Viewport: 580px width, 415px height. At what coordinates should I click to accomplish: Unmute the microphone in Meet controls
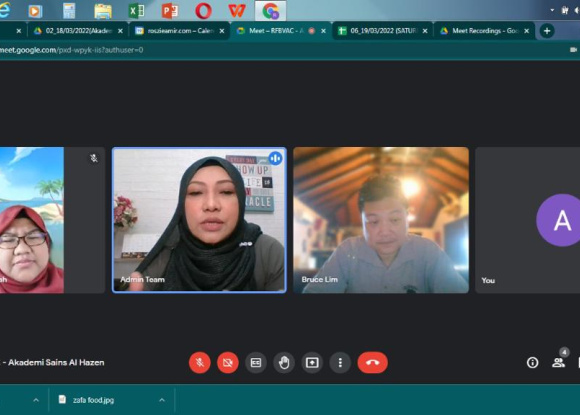click(x=200, y=362)
